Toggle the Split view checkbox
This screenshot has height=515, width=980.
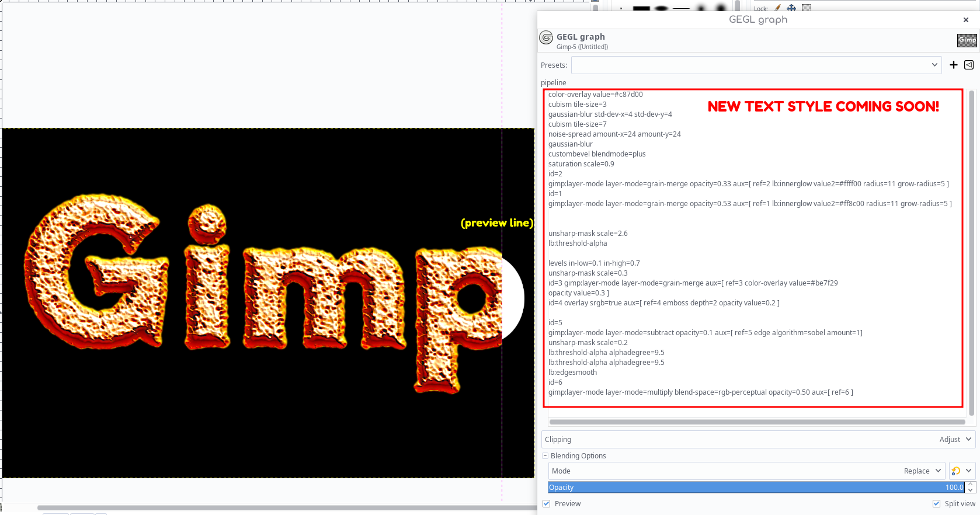937,503
